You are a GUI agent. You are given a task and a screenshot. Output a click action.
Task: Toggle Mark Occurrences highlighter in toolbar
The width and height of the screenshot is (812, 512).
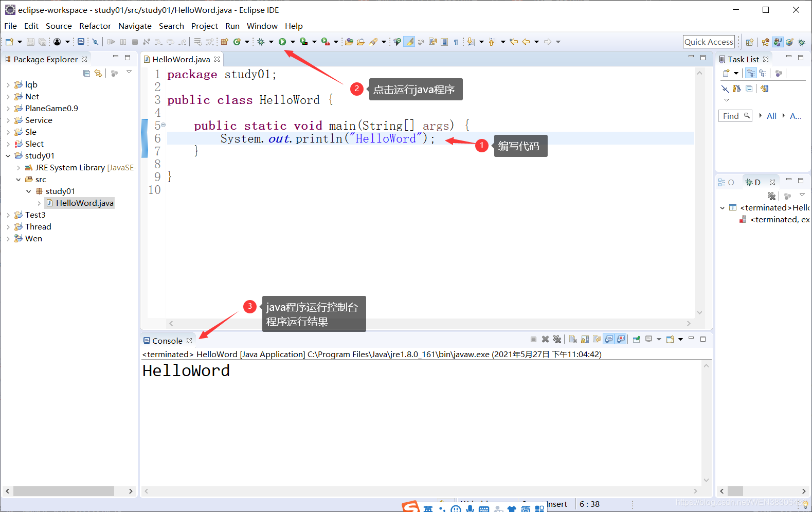pos(409,42)
